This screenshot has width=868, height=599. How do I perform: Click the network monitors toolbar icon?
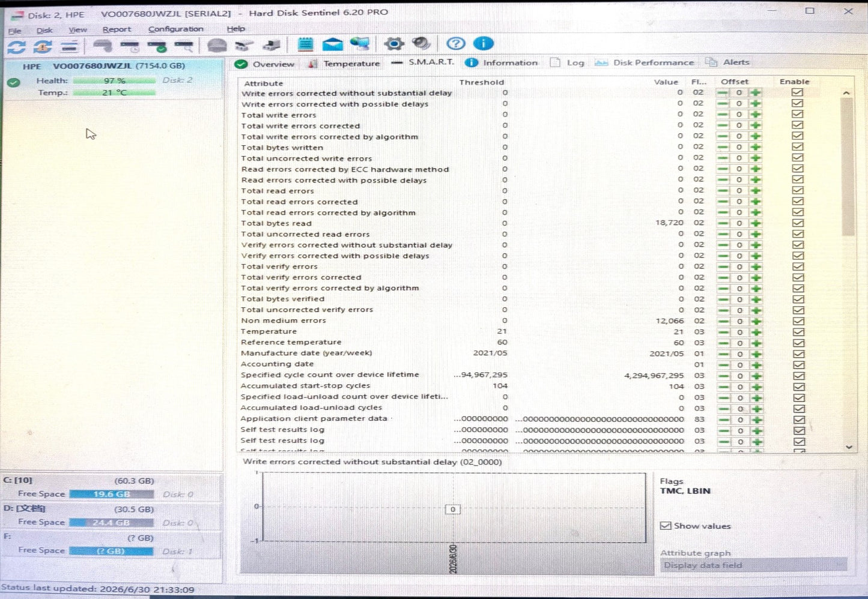pyautogui.click(x=360, y=43)
